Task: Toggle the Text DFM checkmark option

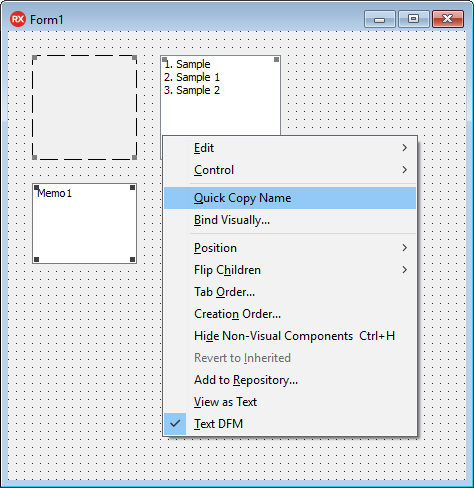Action: 290,424
